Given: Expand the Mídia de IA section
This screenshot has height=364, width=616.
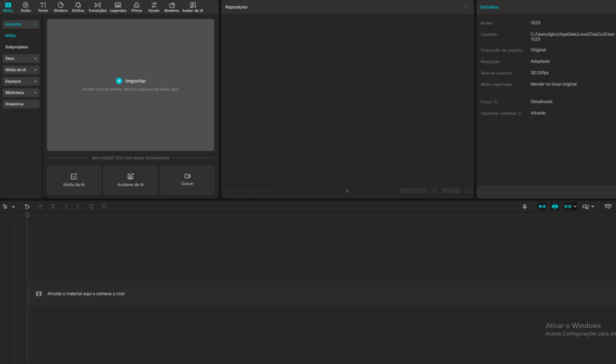Looking at the screenshot, I should 21,69.
